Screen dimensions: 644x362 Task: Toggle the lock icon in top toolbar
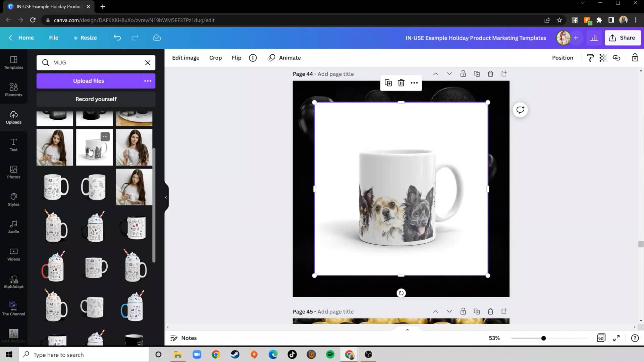635,58
